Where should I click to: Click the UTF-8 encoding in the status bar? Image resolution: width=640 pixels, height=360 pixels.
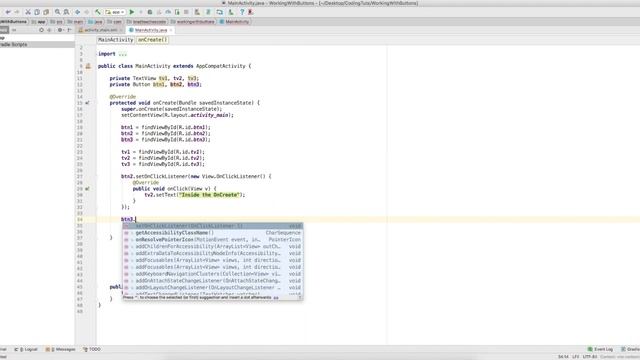pyautogui.click(x=590, y=357)
